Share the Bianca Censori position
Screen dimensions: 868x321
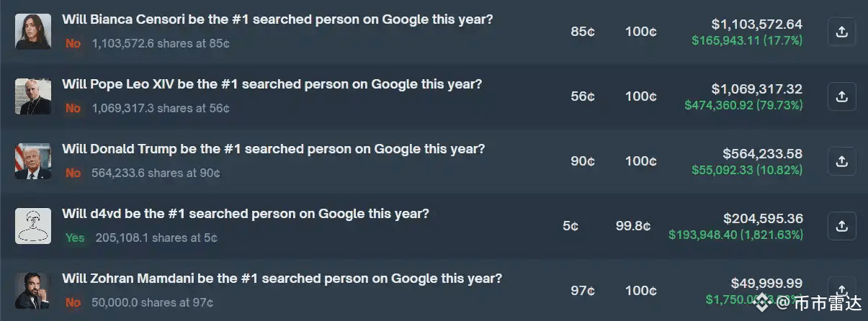(x=841, y=32)
